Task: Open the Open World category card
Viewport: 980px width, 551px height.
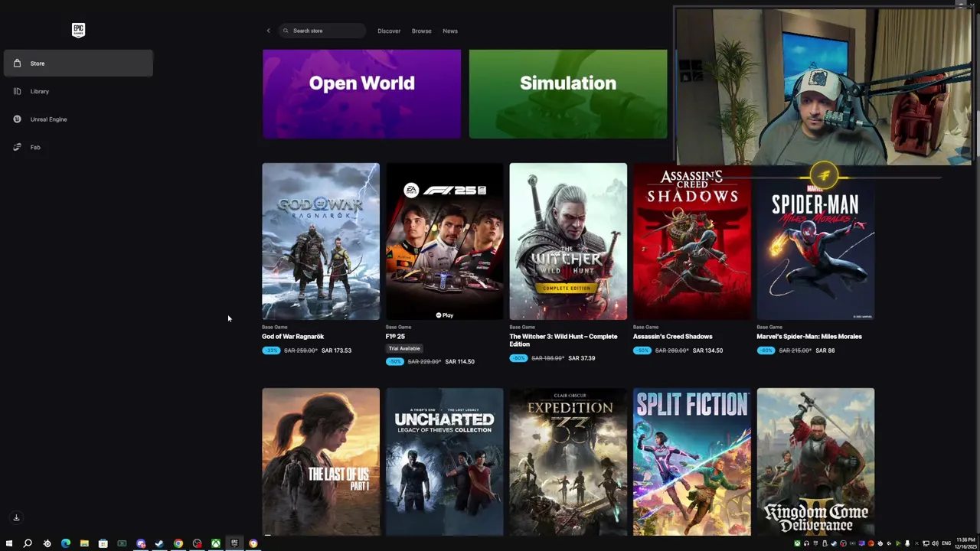Action: (x=361, y=94)
